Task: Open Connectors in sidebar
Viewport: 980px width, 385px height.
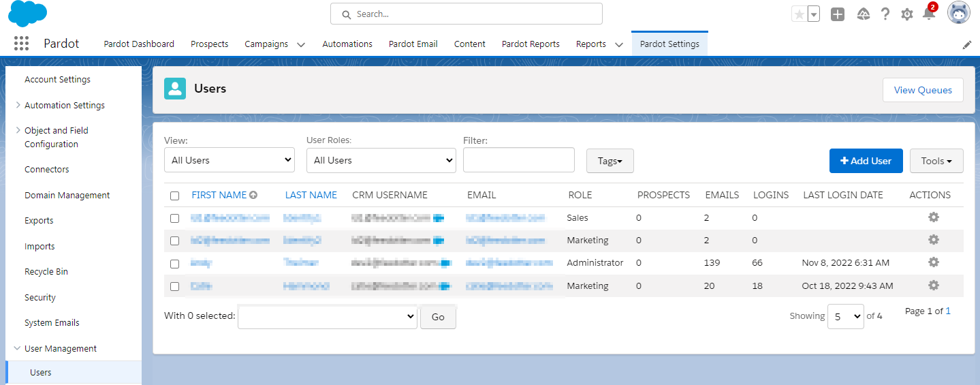Action: (x=47, y=169)
